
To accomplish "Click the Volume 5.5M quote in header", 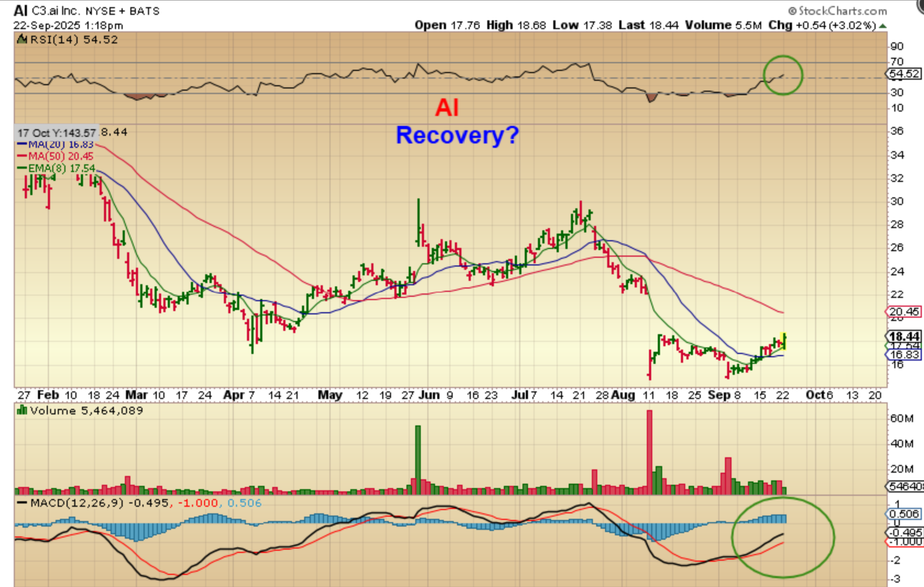I will [723, 25].
